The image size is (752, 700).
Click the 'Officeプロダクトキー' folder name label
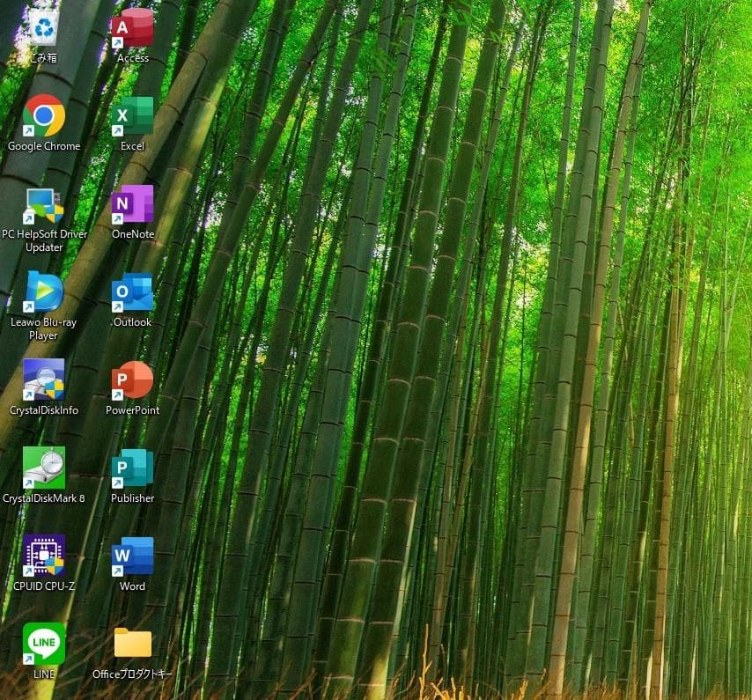[x=132, y=674]
